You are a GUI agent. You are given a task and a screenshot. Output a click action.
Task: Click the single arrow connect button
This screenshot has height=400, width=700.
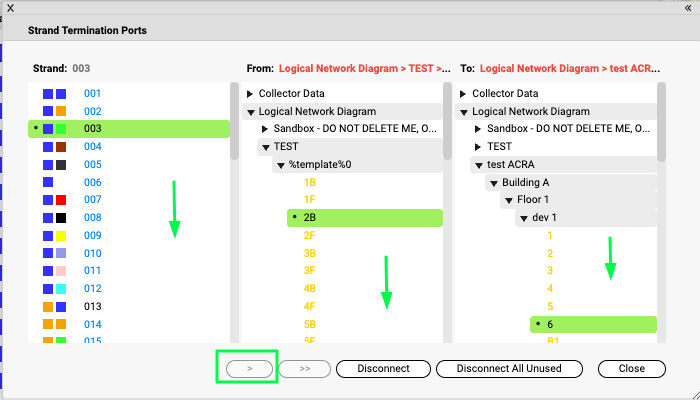point(249,368)
